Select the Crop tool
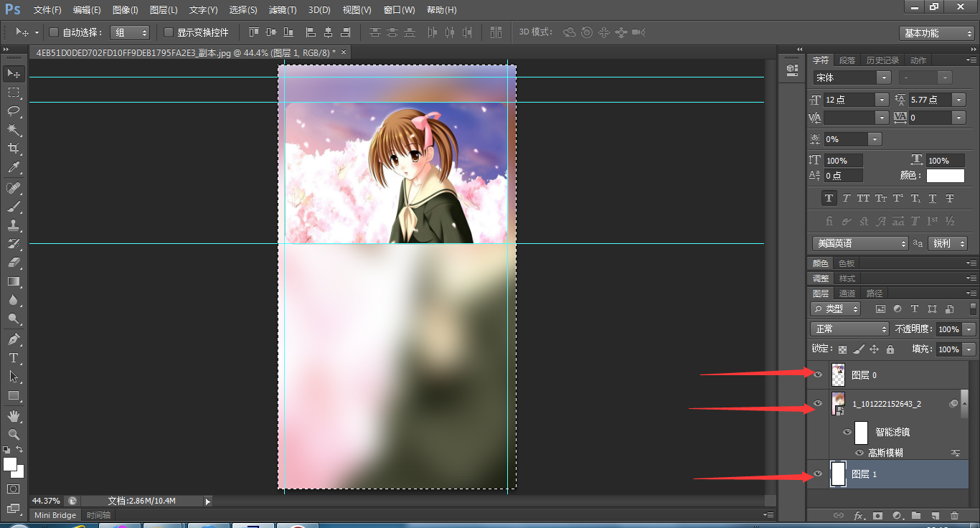 pos(14,148)
